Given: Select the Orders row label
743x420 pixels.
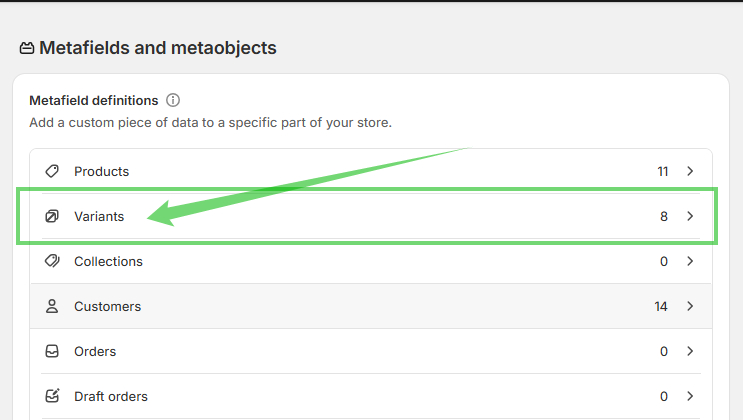Looking at the screenshot, I should click(x=95, y=351).
